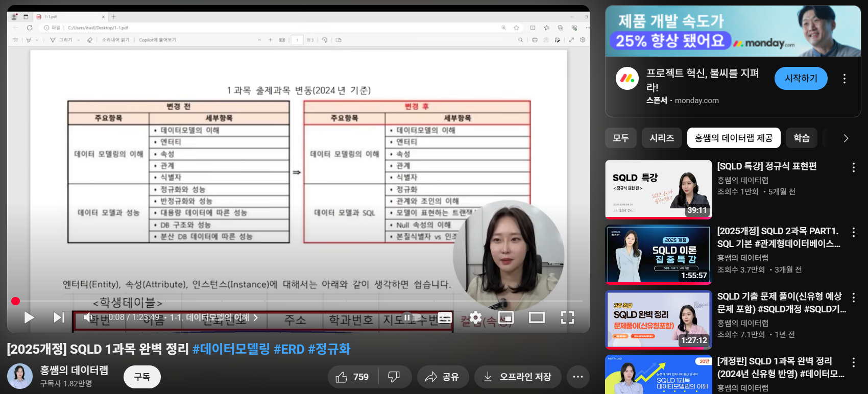Click the 0:08 / 1:23:49 time display
This screenshot has width=868, height=394.
pyautogui.click(x=134, y=317)
